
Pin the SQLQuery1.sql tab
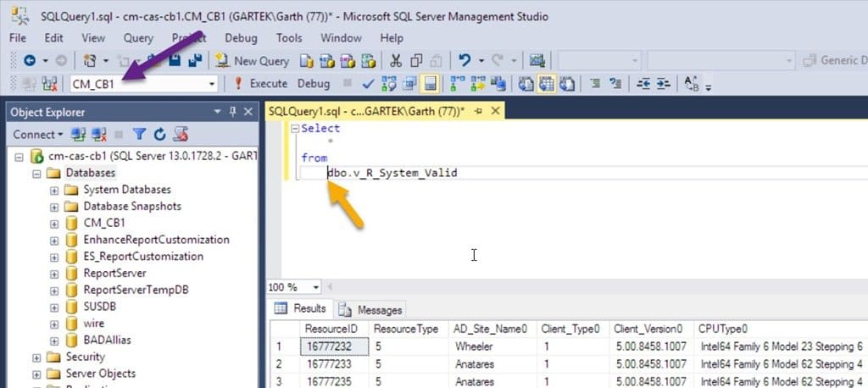pyautogui.click(x=479, y=111)
